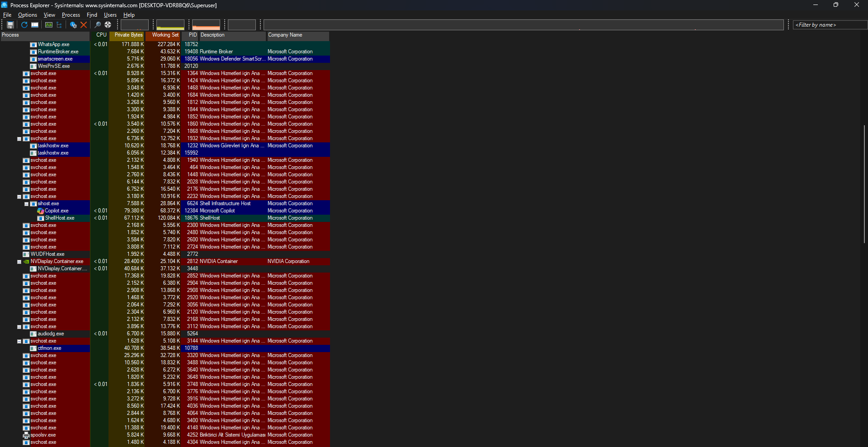Collapse the svchost.exe with PID 1932
Viewport: 868px width, 447px height.
tap(19, 139)
